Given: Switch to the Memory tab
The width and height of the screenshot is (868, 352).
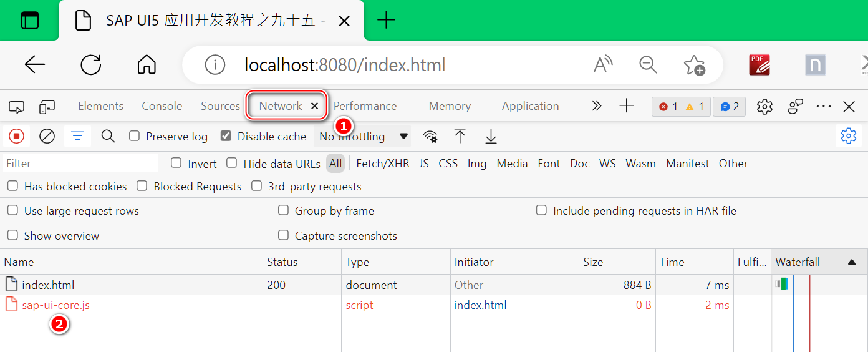Looking at the screenshot, I should 450,106.
